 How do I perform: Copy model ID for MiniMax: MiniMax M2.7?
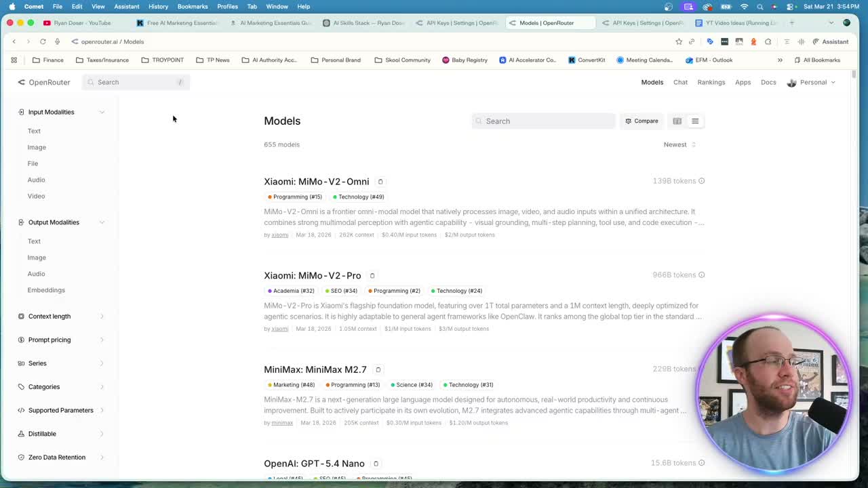[378, 369]
